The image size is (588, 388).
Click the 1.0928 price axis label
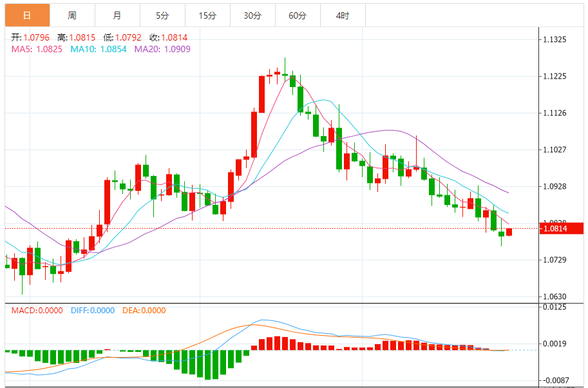click(x=555, y=186)
